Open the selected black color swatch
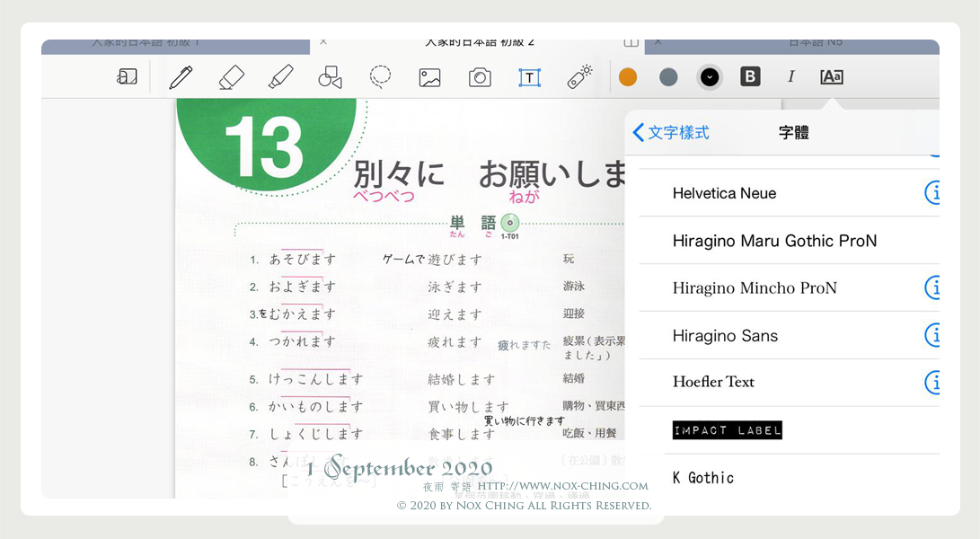980x539 pixels. pyautogui.click(x=710, y=77)
